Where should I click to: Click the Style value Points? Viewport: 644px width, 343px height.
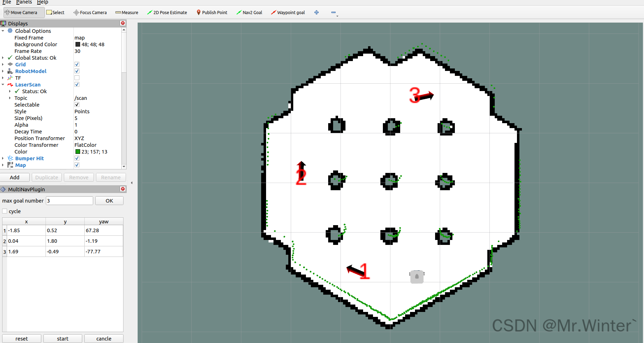point(82,111)
